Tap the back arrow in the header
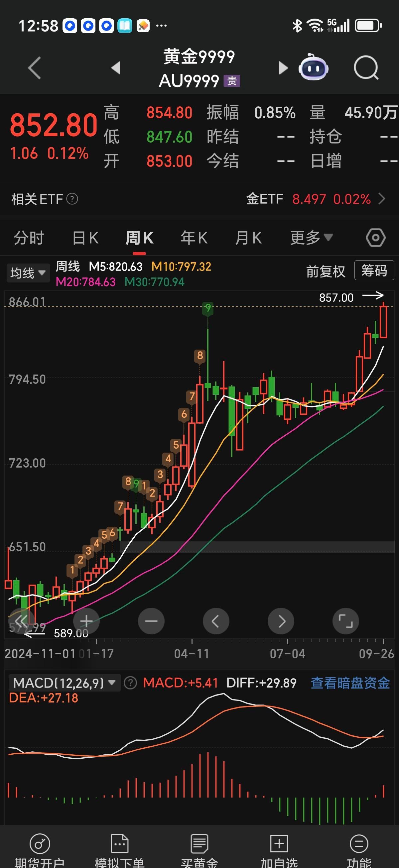Viewport: 399px width, 868px height. coord(34,68)
